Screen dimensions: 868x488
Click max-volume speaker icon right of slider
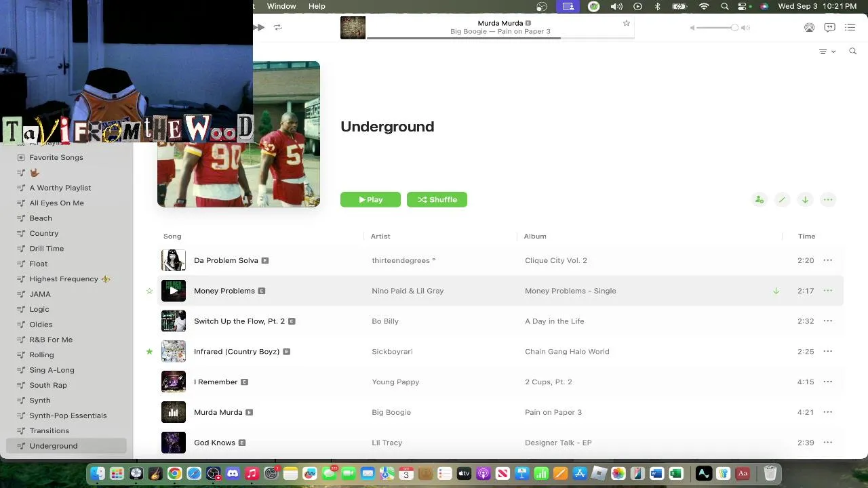(745, 28)
